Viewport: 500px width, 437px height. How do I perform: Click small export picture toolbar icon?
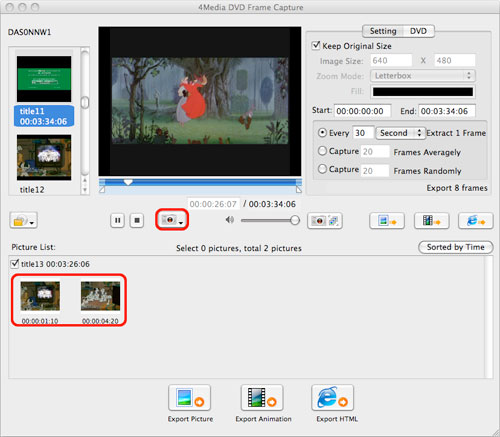(387, 221)
